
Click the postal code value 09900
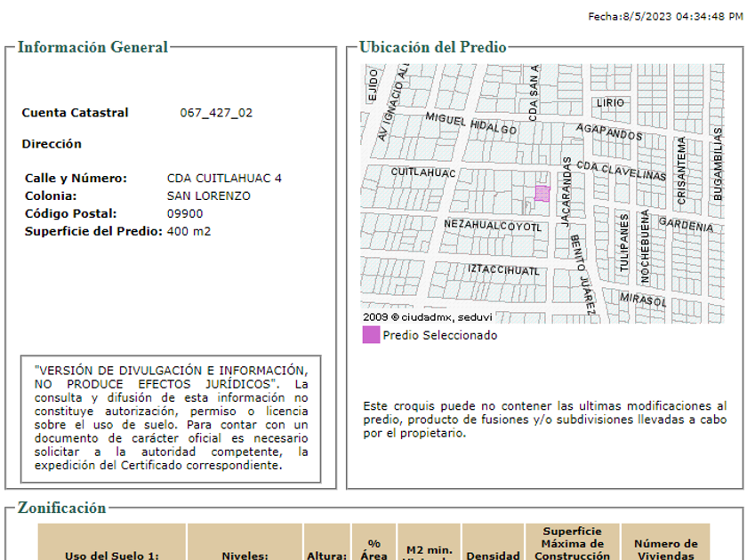point(185,213)
